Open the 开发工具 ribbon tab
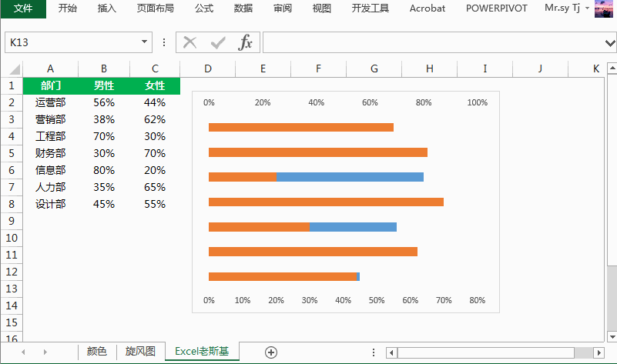Viewport: 617px width, 364px height. (x=371, y=8)
